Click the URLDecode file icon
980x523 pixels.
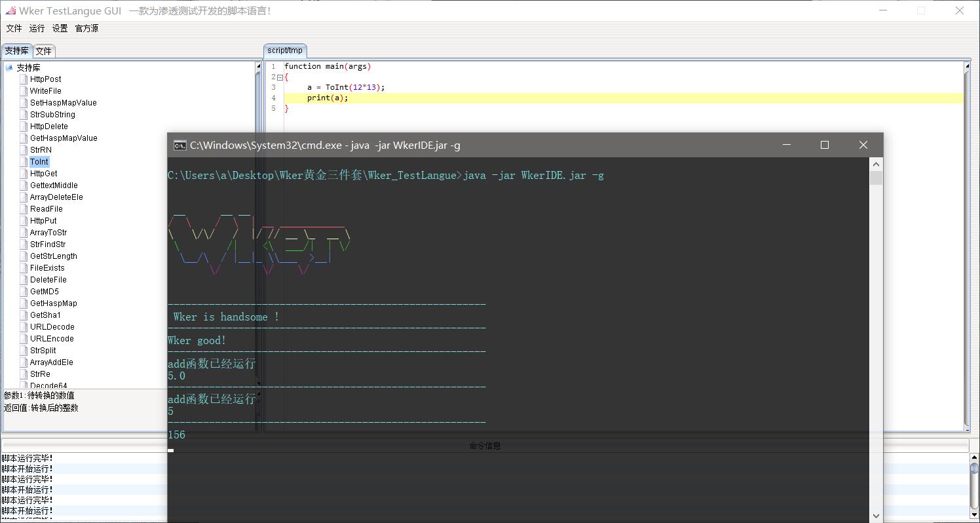(24, 327)
